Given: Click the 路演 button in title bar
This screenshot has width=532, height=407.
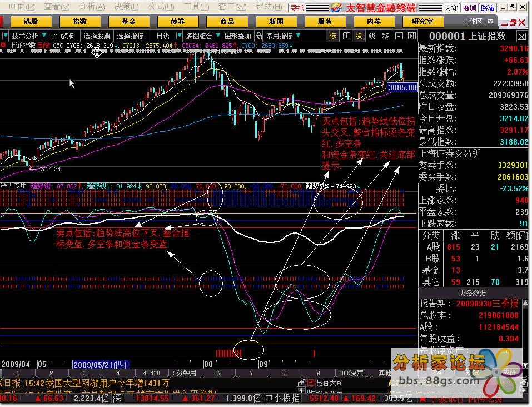Looking at the screenshot, I should click(x=488, y=8).
